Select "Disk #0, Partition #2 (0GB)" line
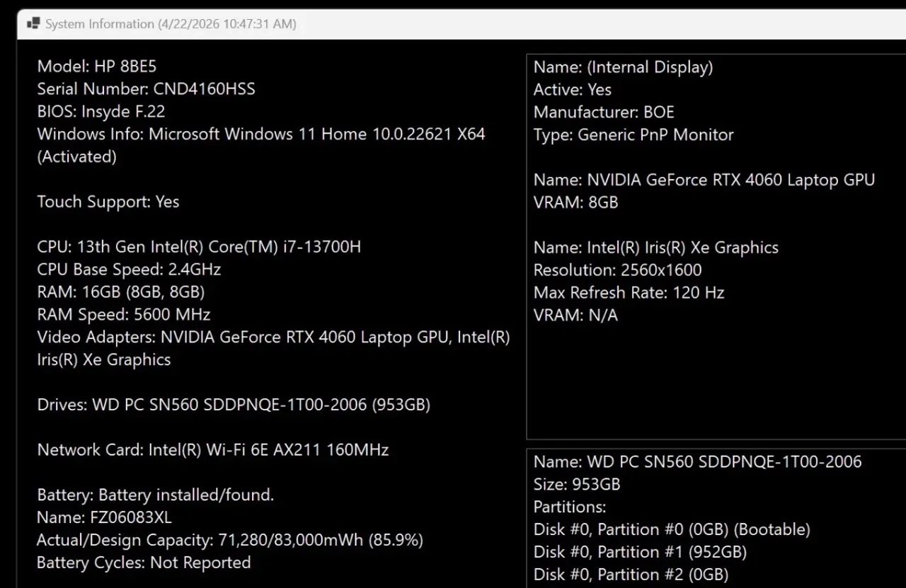Screen dimensions: 906x588 [x=631, y=575]
